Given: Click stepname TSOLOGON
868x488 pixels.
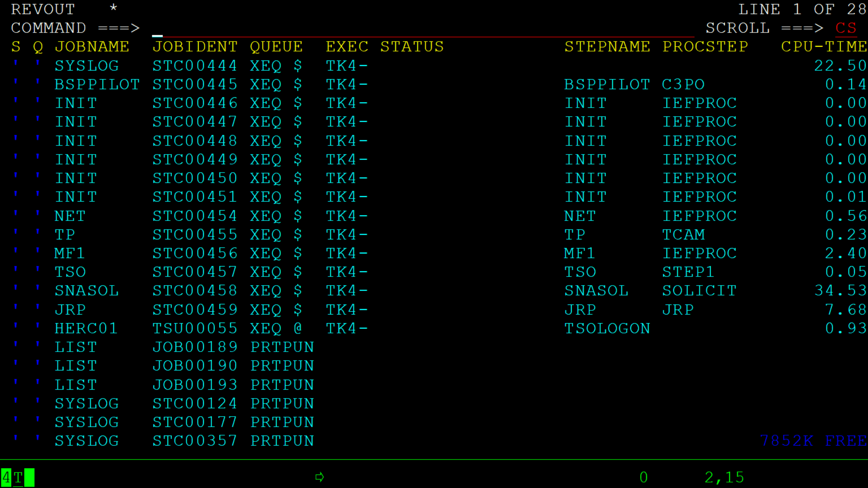Looking at the screenshot, I should coord(608,328).
